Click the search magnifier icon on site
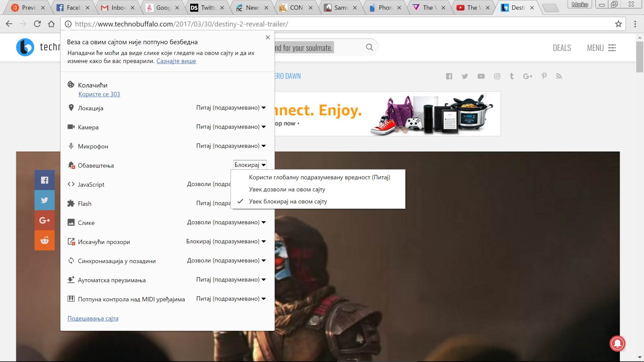Screen dimensions: 644x362 click(369, 48)
